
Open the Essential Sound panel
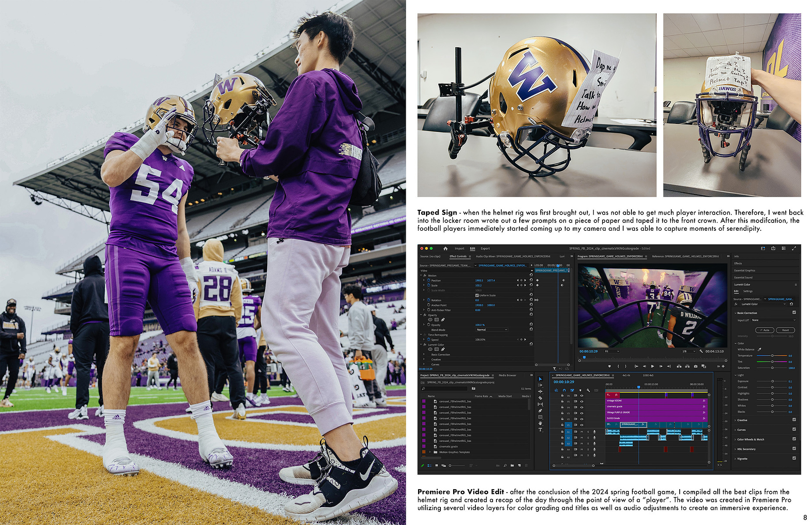[x=743, y=278]
